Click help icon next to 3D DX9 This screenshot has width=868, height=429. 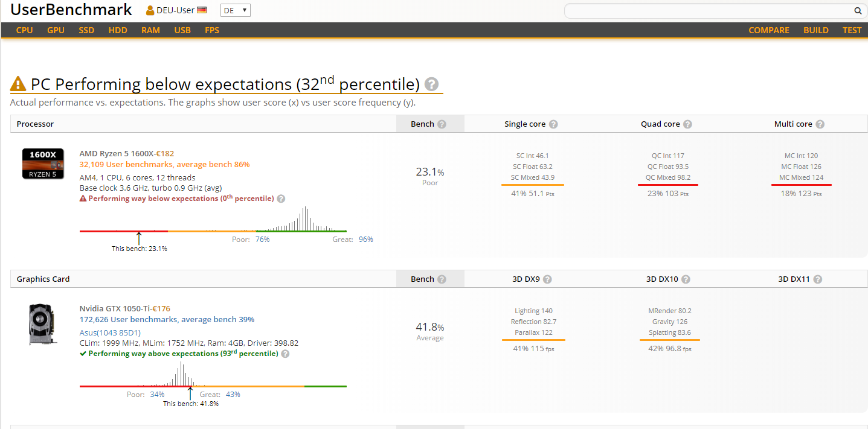pos(547,279)
